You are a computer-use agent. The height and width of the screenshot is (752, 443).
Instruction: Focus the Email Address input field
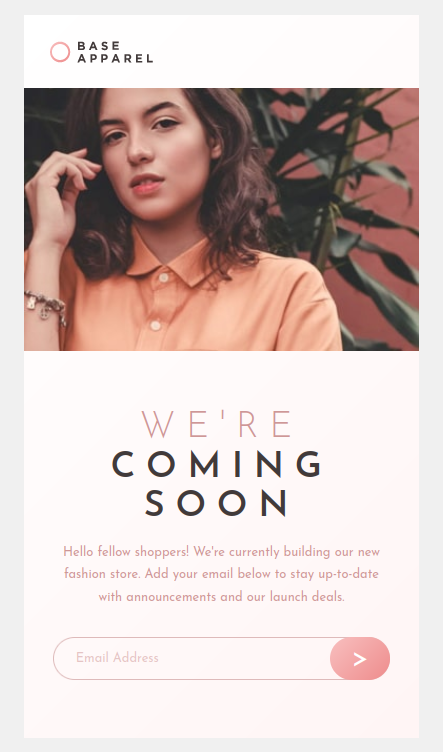192,658
